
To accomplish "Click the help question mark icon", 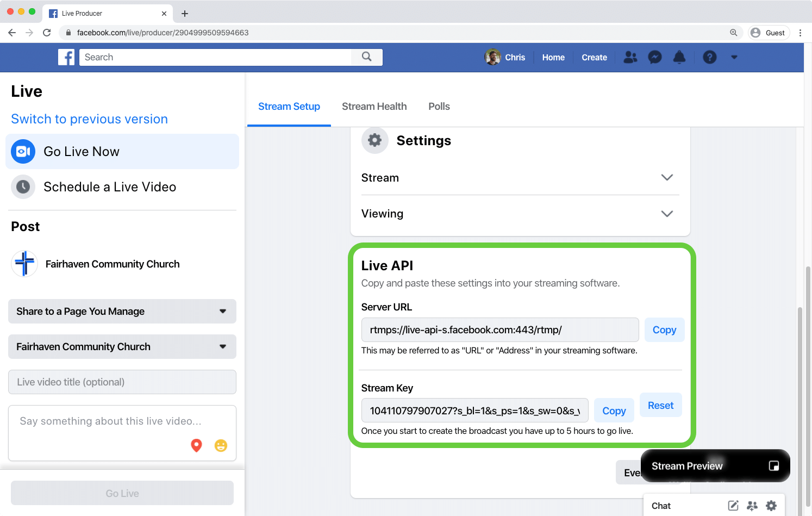I will pos(709,57).
